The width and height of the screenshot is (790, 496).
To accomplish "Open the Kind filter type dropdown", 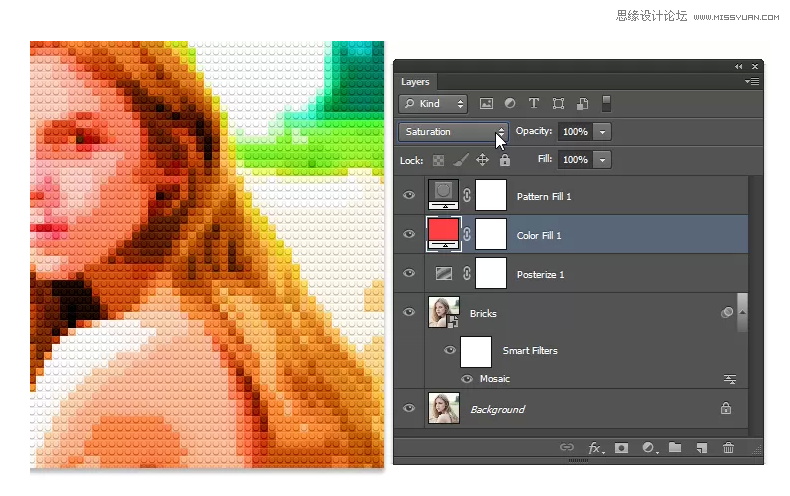I will point(433,104).
